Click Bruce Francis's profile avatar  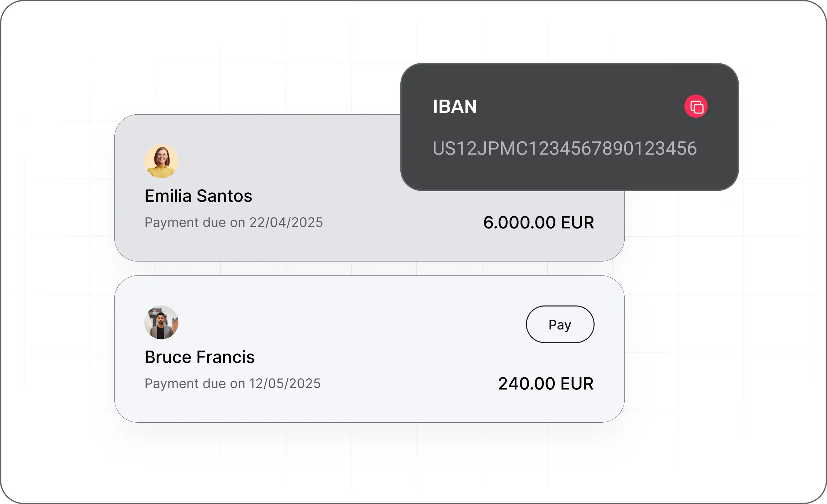point(161,322)
